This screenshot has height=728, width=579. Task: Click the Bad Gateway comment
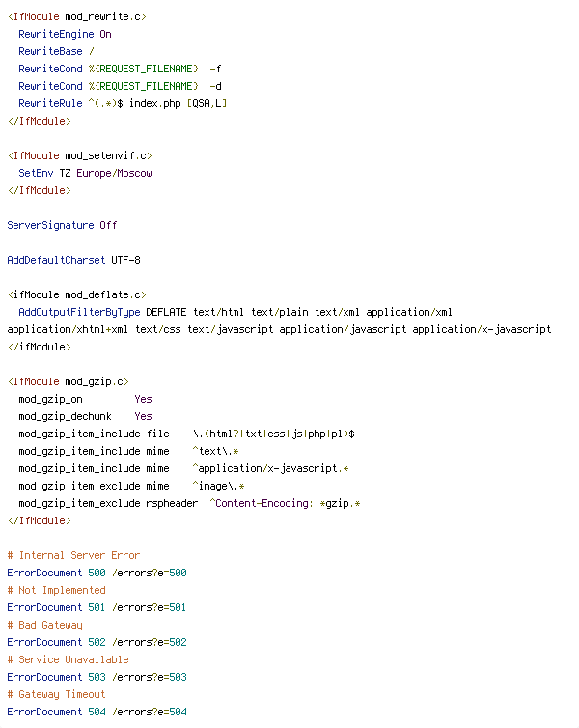[x=45, y=625]
